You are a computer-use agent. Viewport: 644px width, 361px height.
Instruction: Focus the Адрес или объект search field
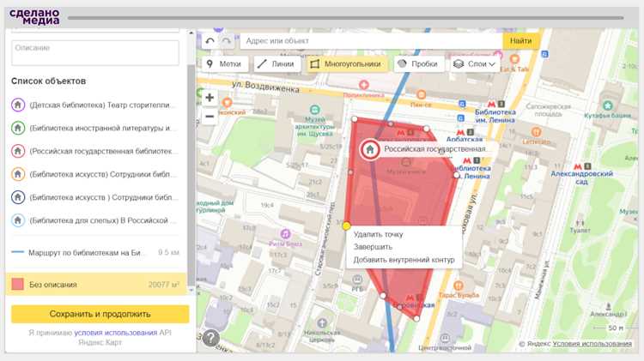pos(371,40)
